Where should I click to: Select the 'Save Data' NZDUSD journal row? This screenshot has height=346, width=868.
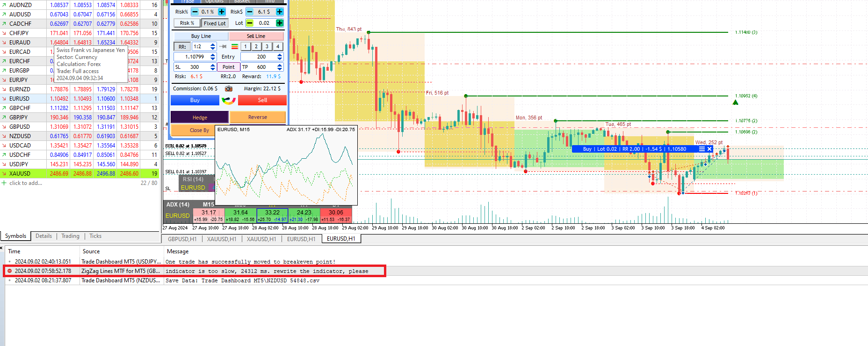coord(434,280)
